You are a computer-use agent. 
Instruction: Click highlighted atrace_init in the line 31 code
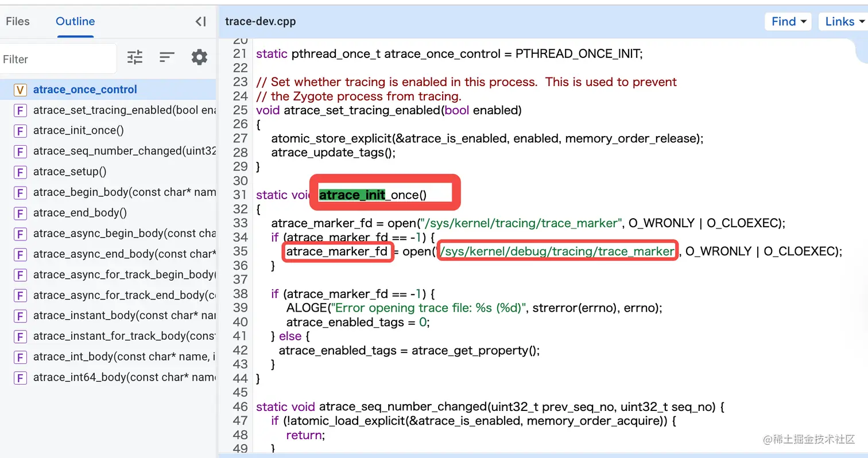point(352,195)
